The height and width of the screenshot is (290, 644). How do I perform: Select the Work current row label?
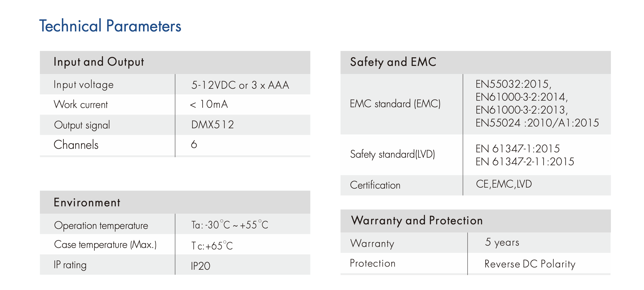click(x=81, y=104)
